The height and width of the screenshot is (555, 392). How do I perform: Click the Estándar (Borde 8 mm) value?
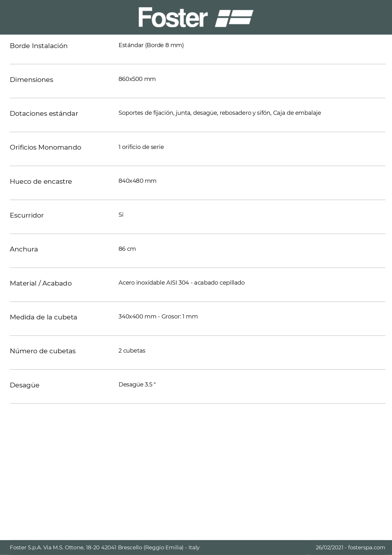point(151,45)
